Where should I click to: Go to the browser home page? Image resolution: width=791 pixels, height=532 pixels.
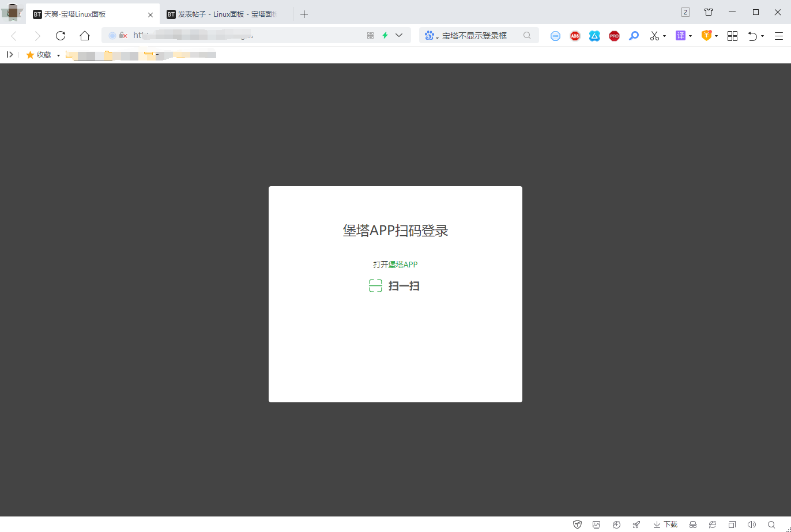85,36
